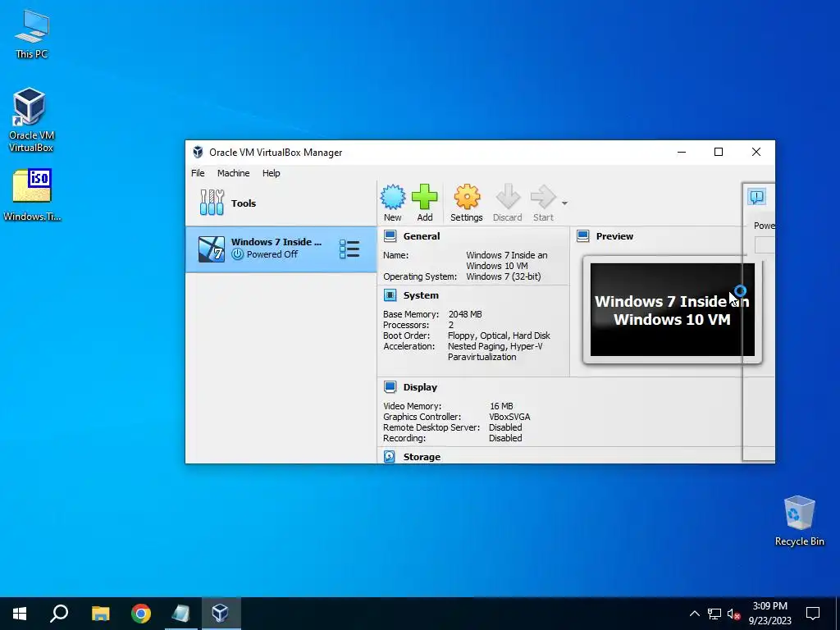Click the VirtualBox taskbar button
Image resolution: width=840 pixels, height=630 pixels.
221,614
